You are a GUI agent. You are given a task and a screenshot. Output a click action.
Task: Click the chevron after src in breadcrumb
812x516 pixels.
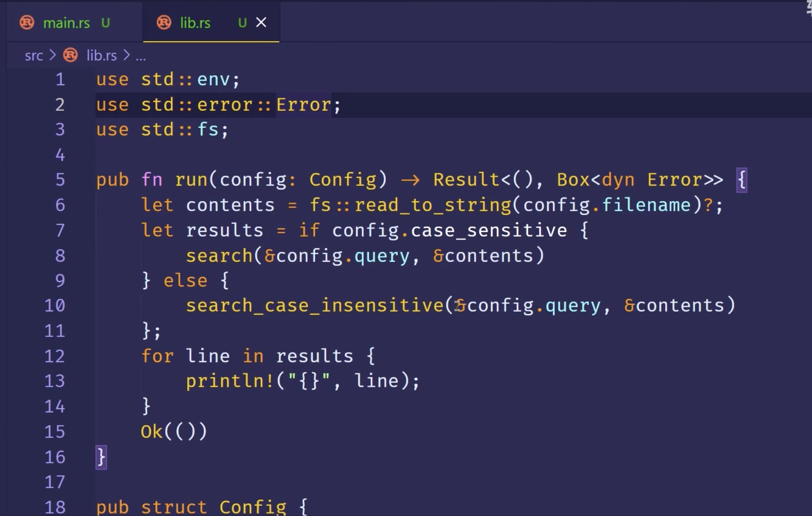[x=53, y=56]
